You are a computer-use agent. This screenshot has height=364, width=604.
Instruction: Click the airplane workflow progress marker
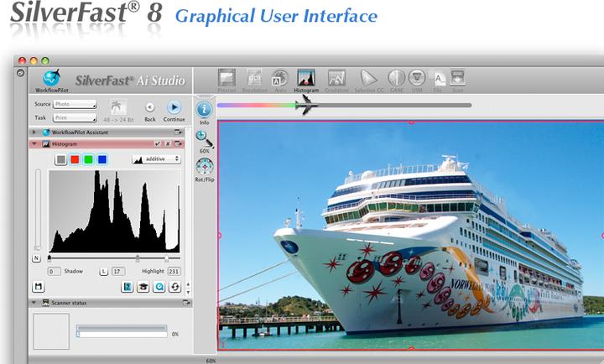point(307,105)
